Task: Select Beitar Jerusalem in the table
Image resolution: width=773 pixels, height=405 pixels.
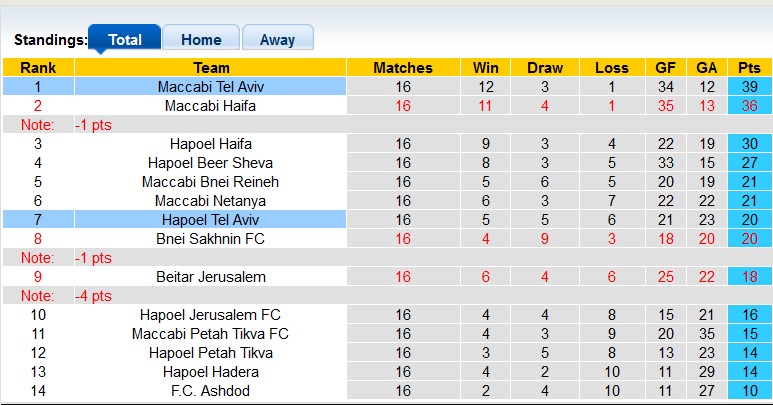Action: 210,276
